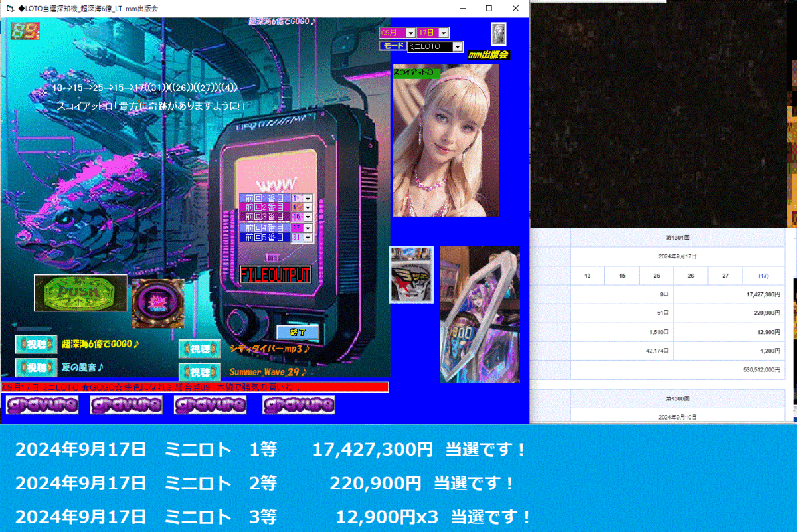Click the banner line for 3等 12,900円x3 当選です

(274, 516)
